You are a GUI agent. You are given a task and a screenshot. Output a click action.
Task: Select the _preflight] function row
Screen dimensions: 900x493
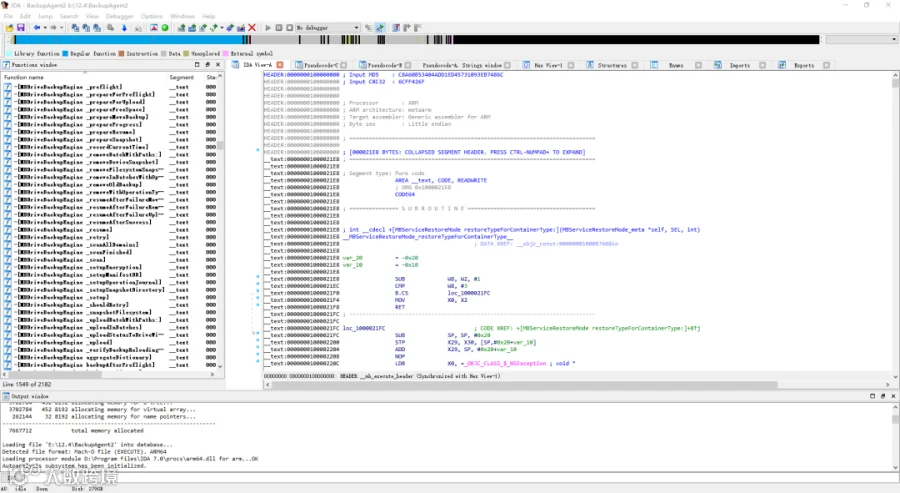click(111, 87)
